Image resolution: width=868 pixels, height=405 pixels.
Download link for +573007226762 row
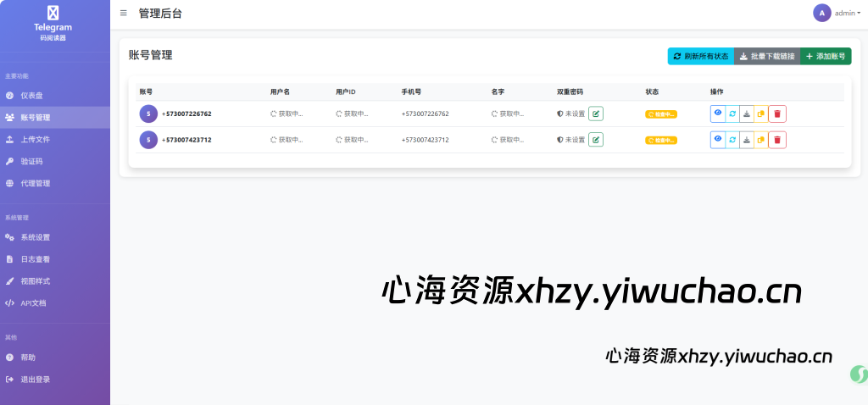[x=747, y=114]
